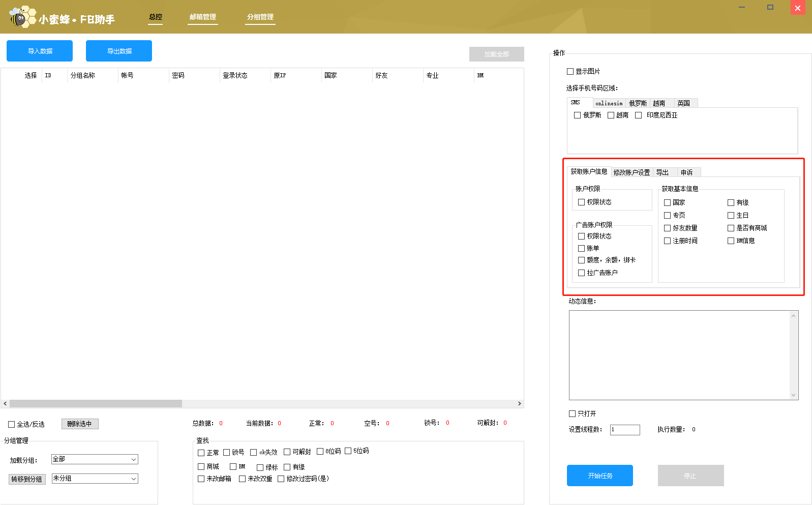Check the 越南 checkbox under SMS
The width and height of the screenshot is (812, 505).
[x=611, y=115]
